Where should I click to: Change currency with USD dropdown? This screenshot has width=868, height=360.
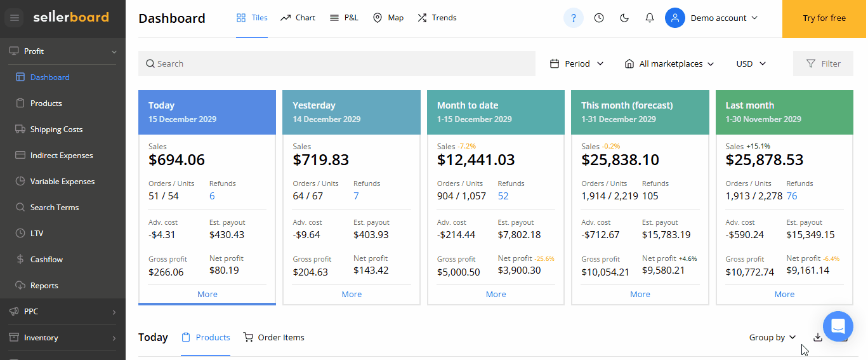click(751, 63)
